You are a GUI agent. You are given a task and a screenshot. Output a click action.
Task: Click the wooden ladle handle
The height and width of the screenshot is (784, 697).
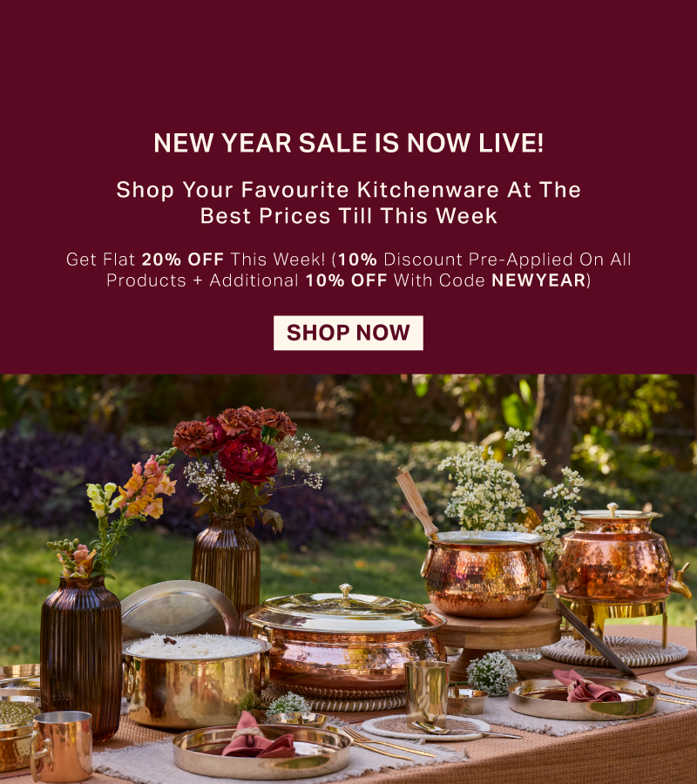[416, 502]
